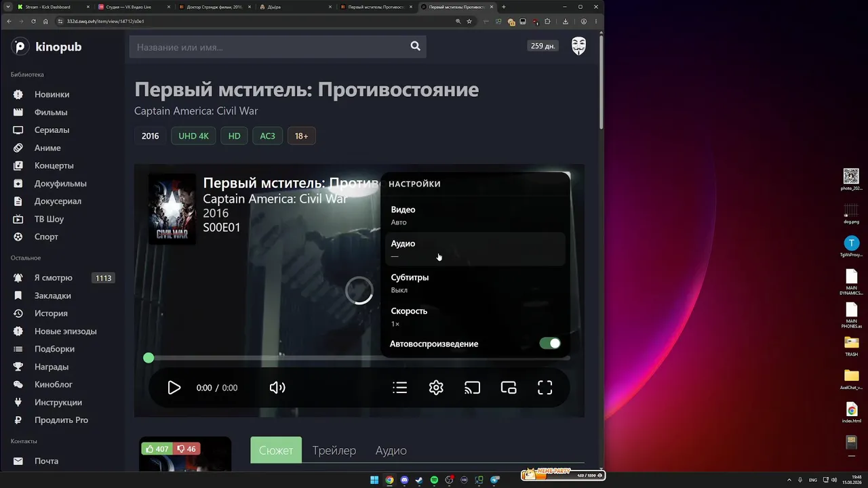Toggle the Автовоспроизведение switch

[x=550, y=344]
